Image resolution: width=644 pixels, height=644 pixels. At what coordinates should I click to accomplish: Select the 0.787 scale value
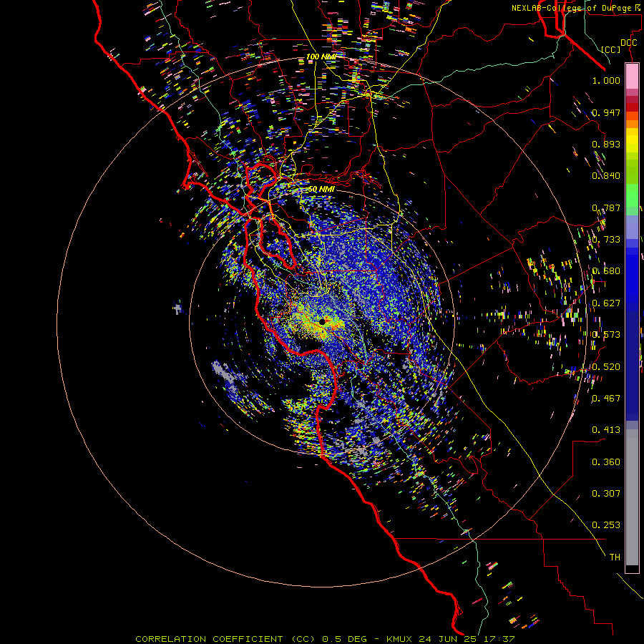(606, 208)
